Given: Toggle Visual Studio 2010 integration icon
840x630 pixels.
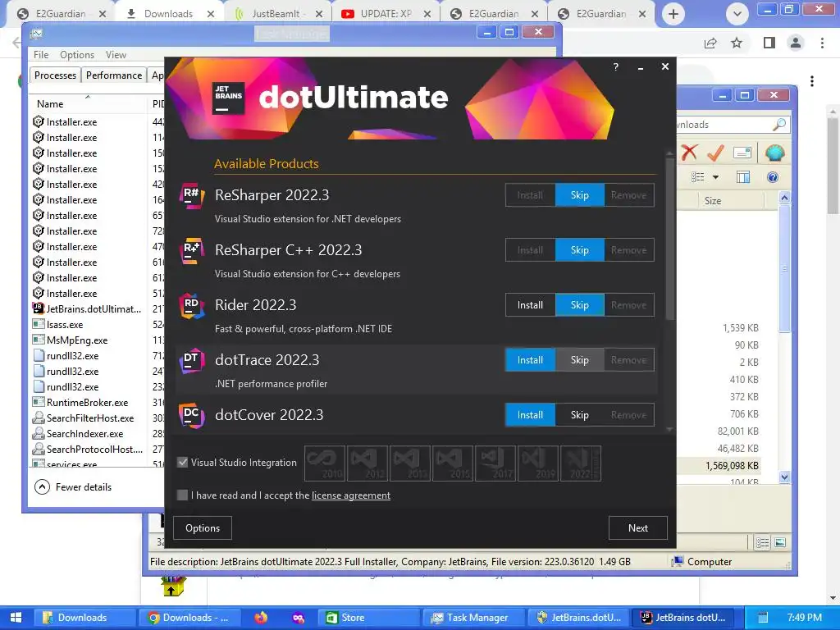Looking at the screenshot, I should click(x=325, y=463).
